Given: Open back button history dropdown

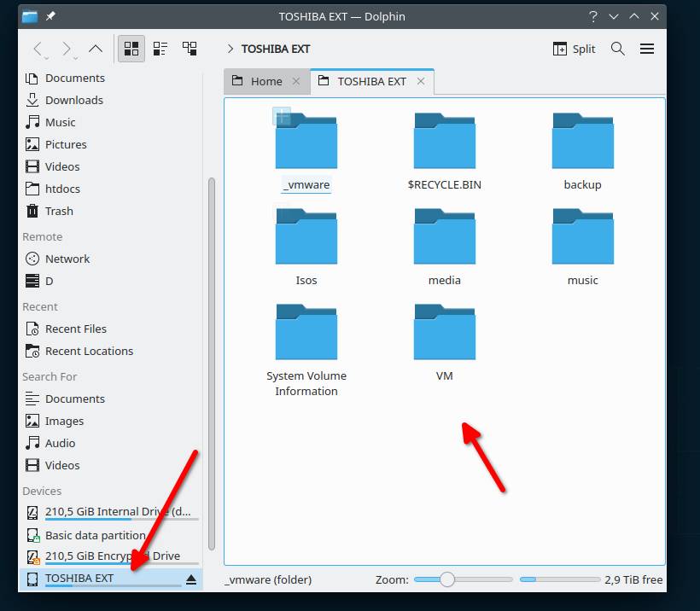Looking at the screenshot, I should coord(46,58).
